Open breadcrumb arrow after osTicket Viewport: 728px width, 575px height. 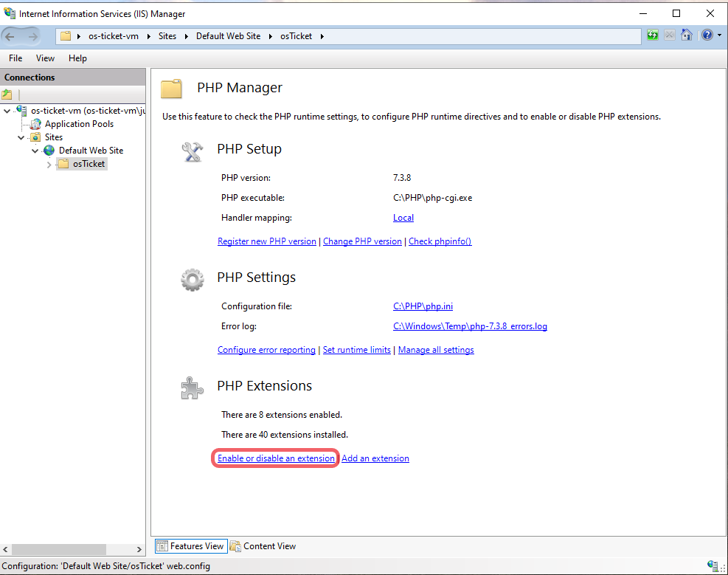tap(322, 36)
